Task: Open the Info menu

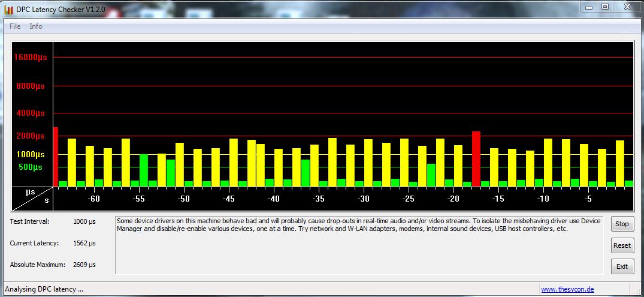Action: point(36,26)
